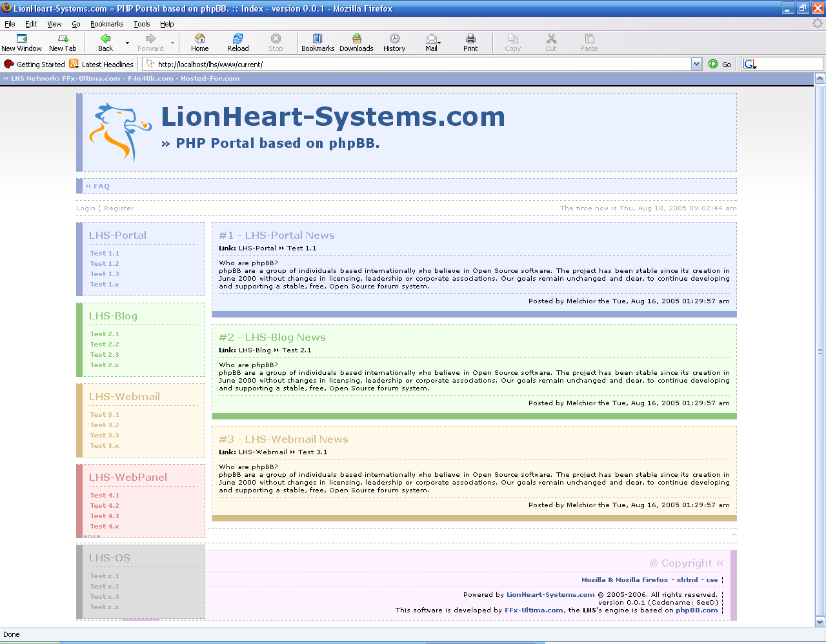Click the vertical scrollbar down arrow

820,622
